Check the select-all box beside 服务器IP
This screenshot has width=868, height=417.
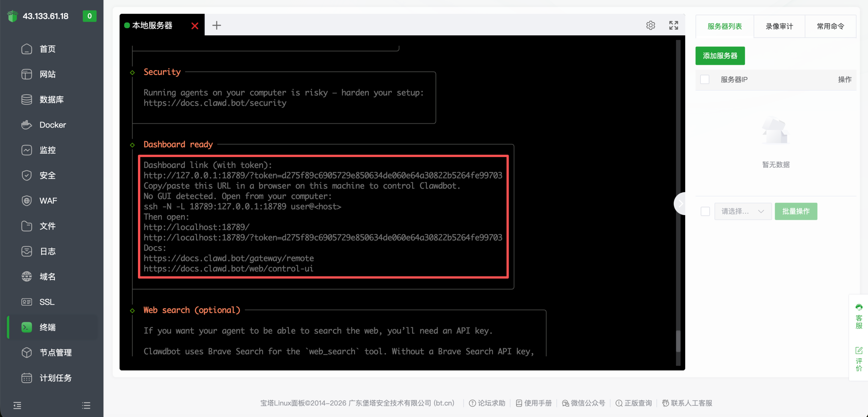click(x=705, y=79)
